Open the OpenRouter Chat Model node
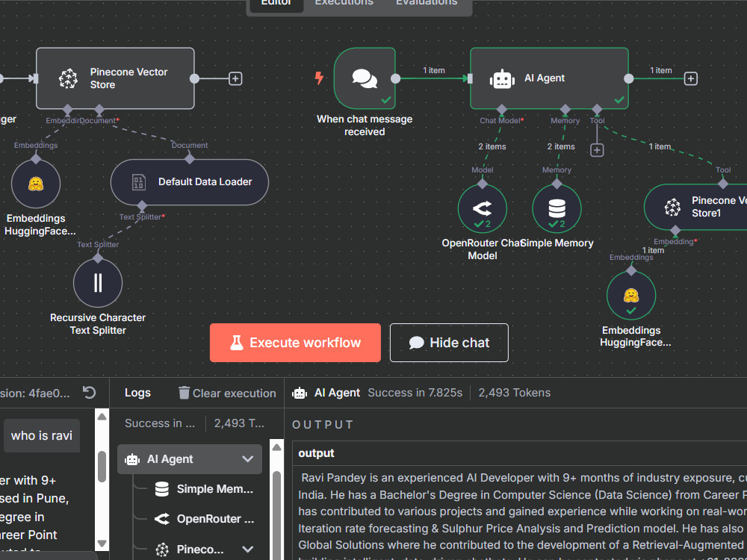This screenshot has height=560, width=747. point(482,208)
